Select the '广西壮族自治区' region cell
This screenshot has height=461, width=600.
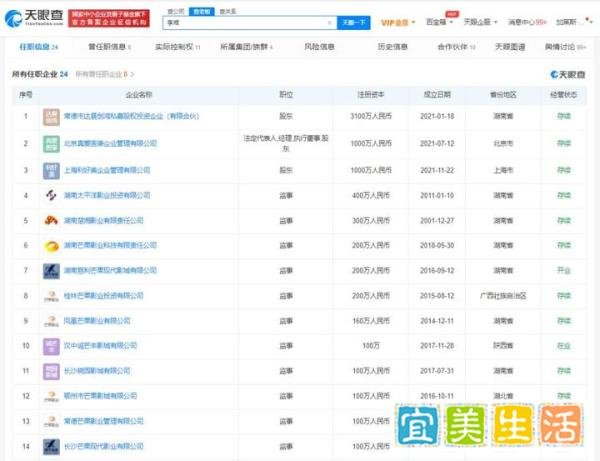(503, 296)
